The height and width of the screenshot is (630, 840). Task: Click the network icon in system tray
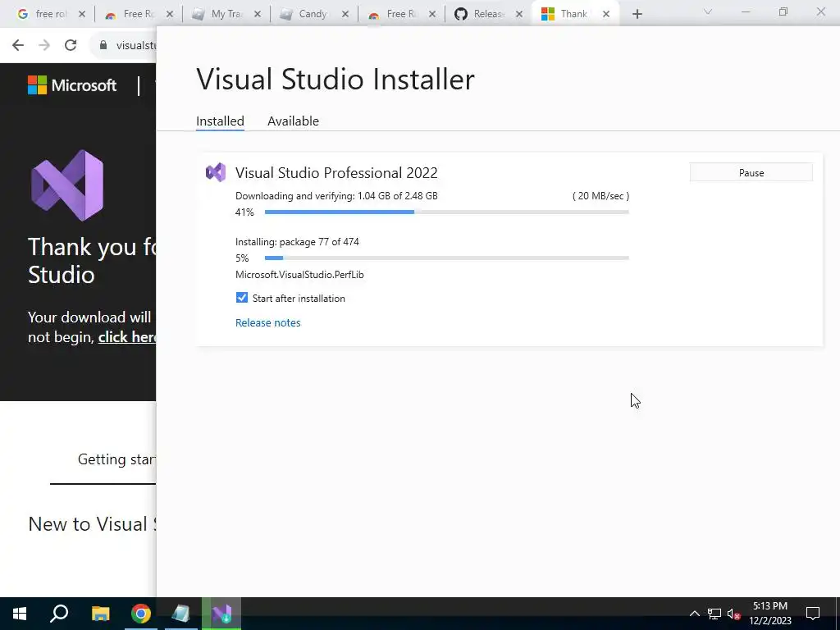coord(714,614)
